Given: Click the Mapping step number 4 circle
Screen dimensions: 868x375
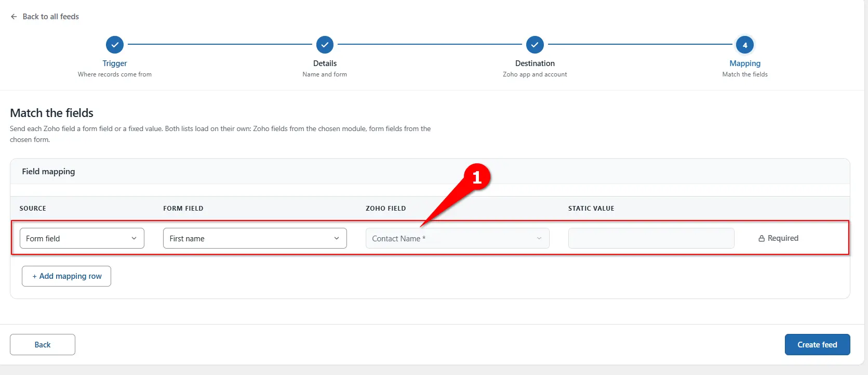Looking at the screenshot, I should click(x=745, y=45).
